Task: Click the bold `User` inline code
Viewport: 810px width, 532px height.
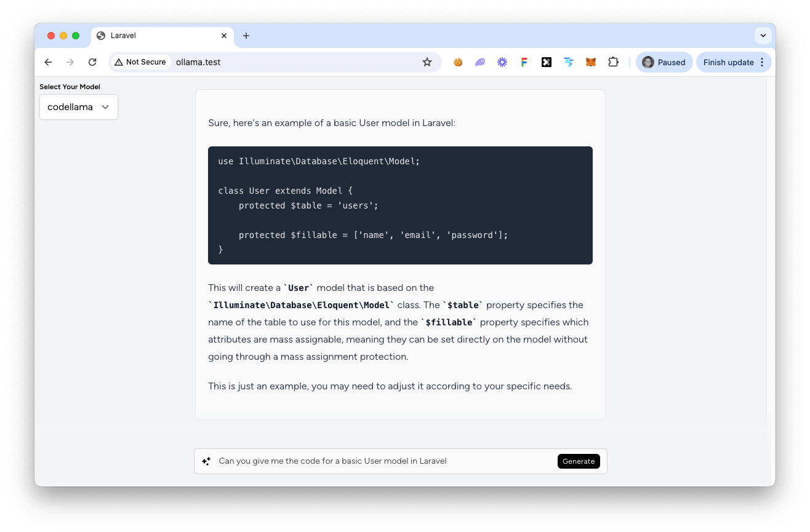Action: 299,288
